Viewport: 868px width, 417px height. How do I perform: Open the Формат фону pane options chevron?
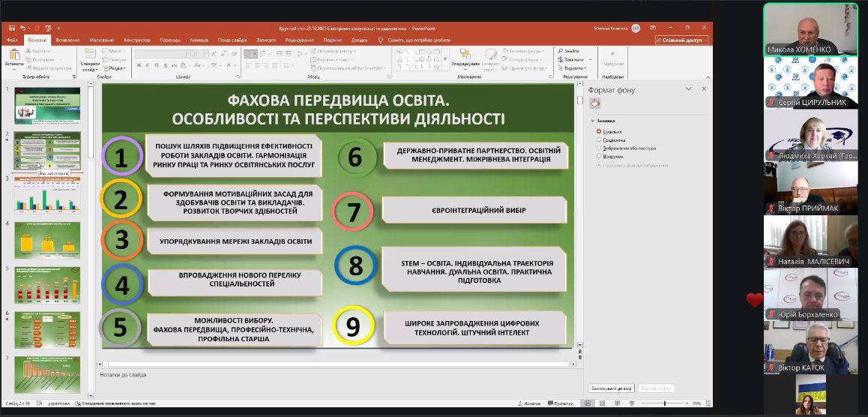(x=689, y=88)
